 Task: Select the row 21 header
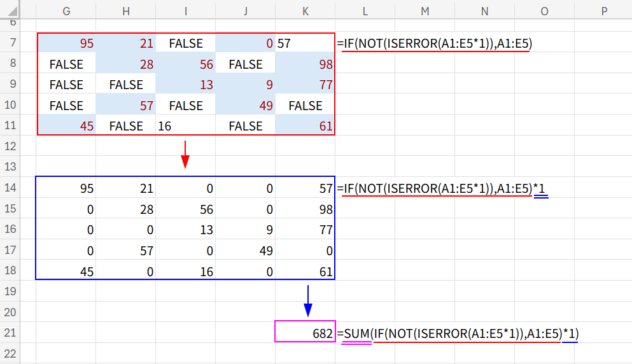(10, 333)
